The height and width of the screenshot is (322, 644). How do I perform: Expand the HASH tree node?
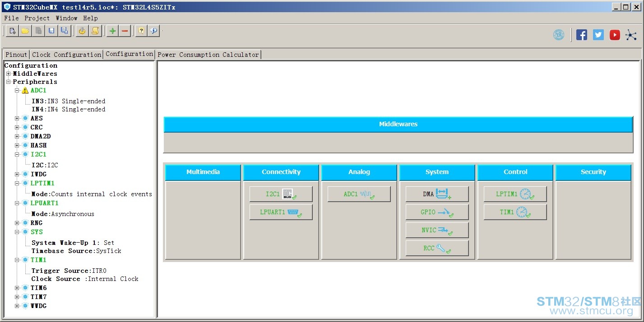click(17, 146)
